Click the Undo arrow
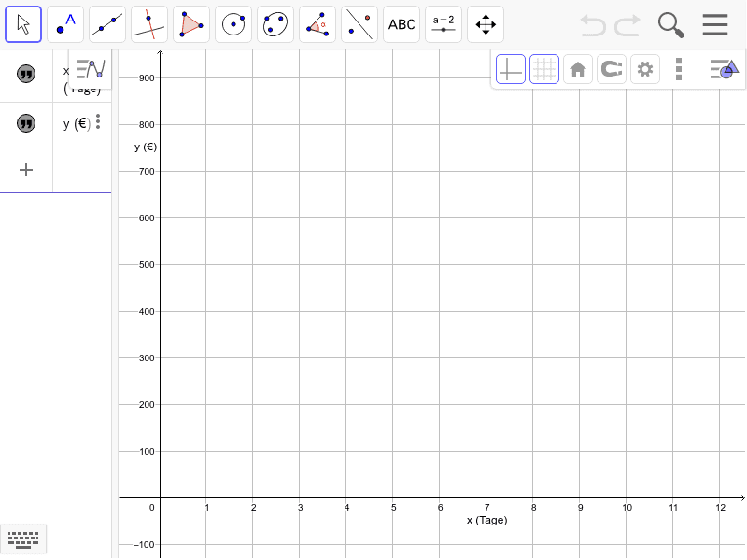 pyautogui.click(x=593, y=25)
